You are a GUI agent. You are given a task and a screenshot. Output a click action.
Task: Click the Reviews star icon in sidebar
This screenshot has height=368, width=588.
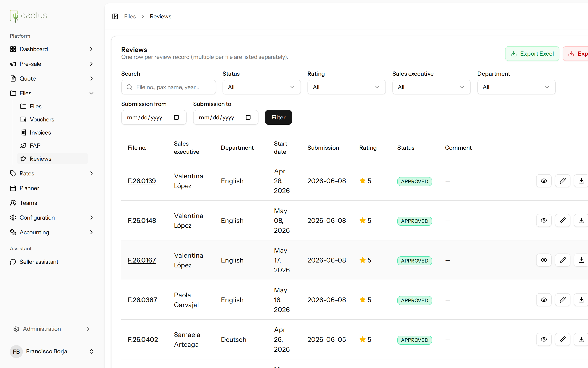click(x=23, y=159)
